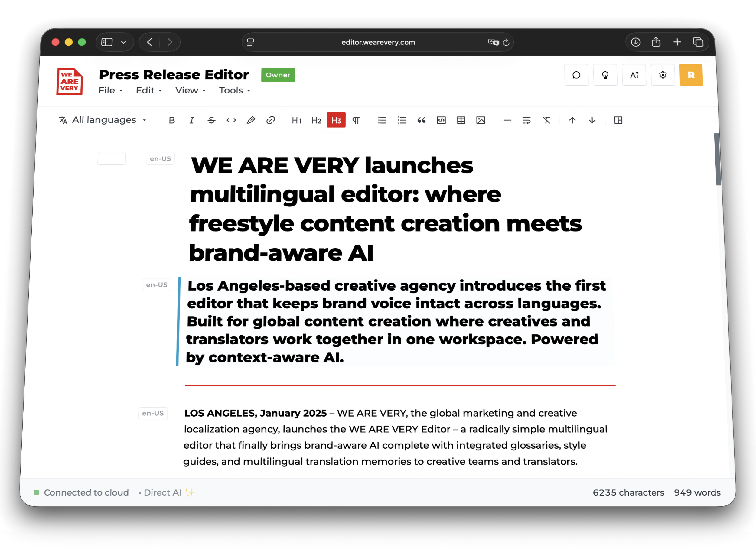756x559 pixels.
Task: Toggle strikethrough formatting
Action: point(211,120)
